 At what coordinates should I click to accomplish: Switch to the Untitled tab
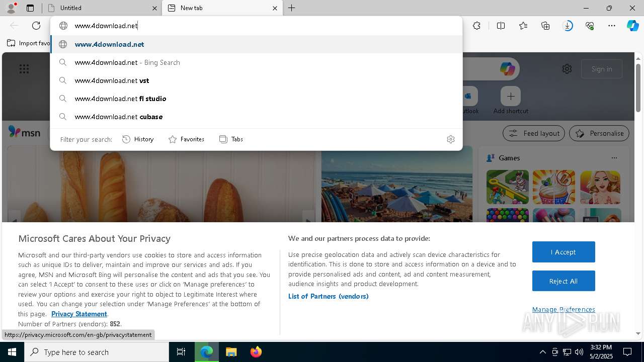pyautogui.click(x=102, y=8)
